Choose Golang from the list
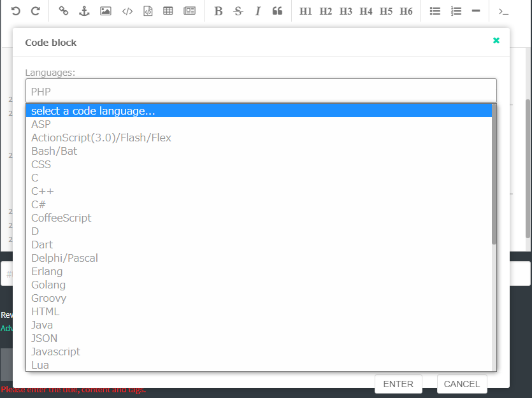 (259, 285)
